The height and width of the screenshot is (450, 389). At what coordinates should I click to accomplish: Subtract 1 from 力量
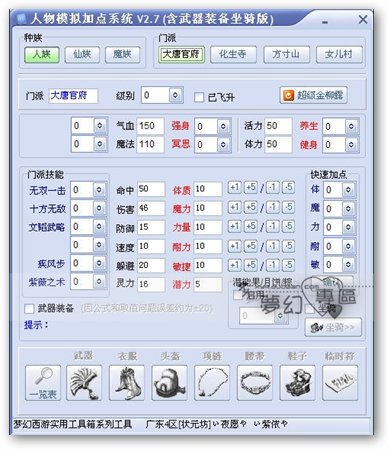[273, 226]
